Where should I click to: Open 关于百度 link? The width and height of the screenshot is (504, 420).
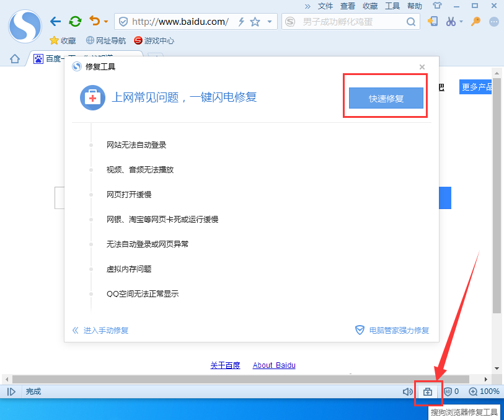pyautogui.click(x=225, y=365)
